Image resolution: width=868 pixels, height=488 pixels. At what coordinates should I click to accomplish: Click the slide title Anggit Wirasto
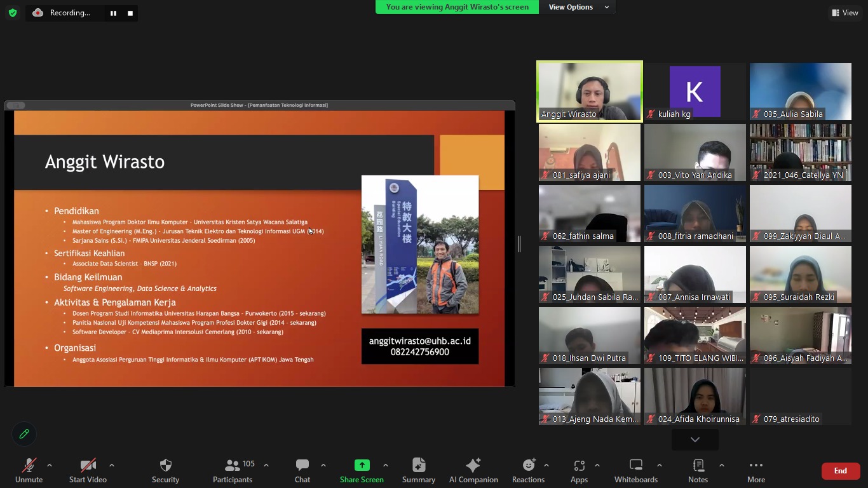click(x=105, y=161)
